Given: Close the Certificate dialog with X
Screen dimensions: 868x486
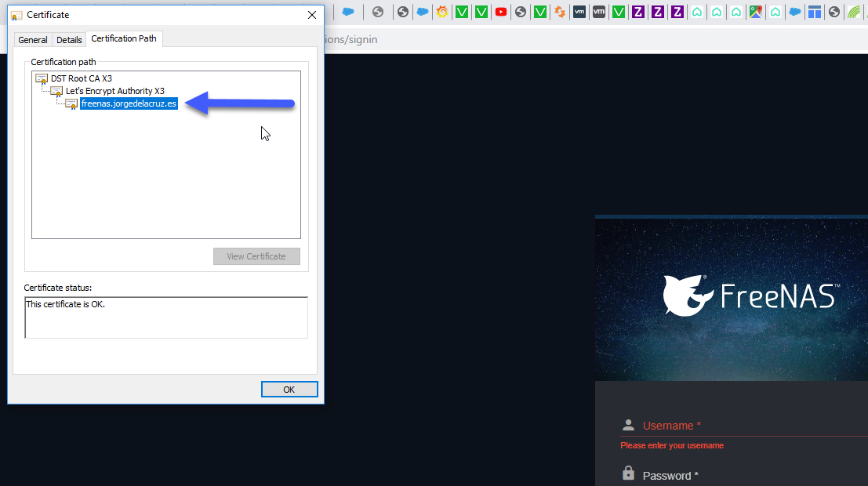Looking at the screenshot, I should pos(311,15).
